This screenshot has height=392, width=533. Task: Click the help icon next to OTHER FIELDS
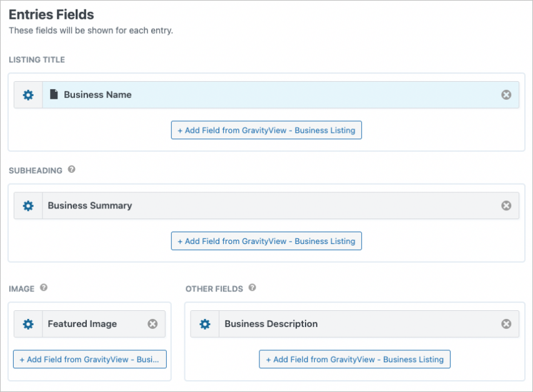click(252, 288)
